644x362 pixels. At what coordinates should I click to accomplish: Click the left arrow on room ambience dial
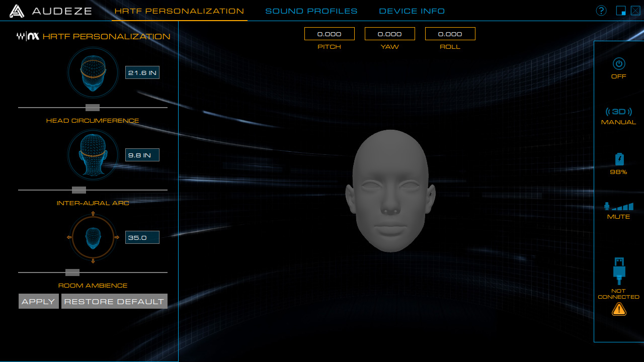click(69, 237)
